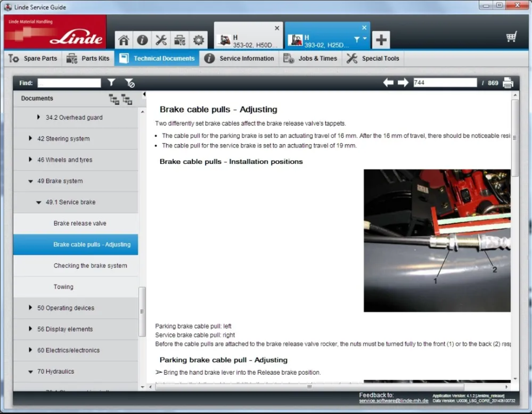532x414 pixels.
Task: Click the Home icon in header
Action: click(124, 40)
